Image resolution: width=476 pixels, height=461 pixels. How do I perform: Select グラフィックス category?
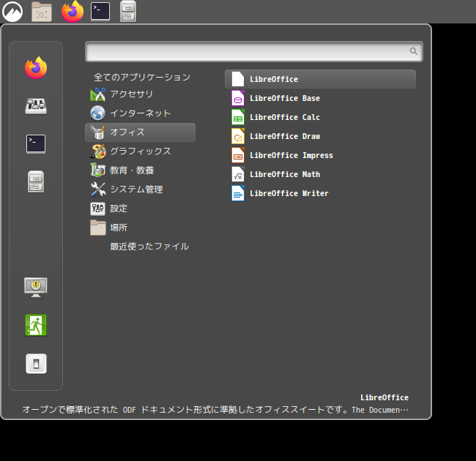[141, 151]
